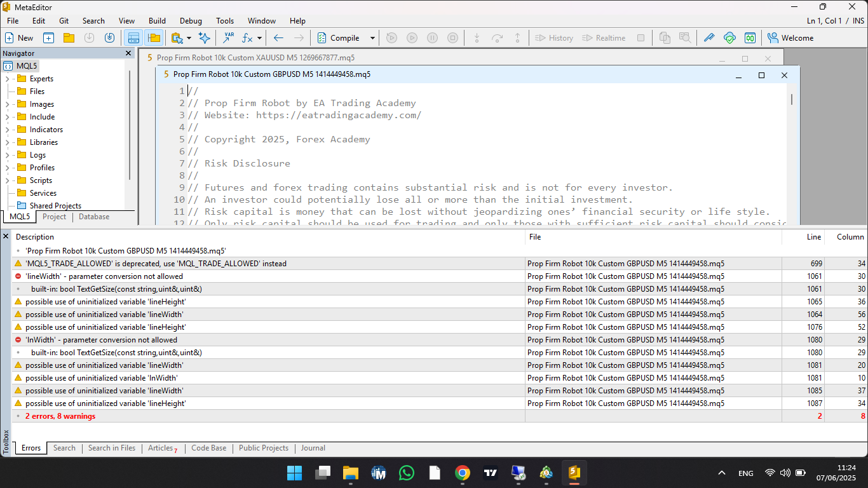Click the code Styler brush icon

click(x=709, y=38)
